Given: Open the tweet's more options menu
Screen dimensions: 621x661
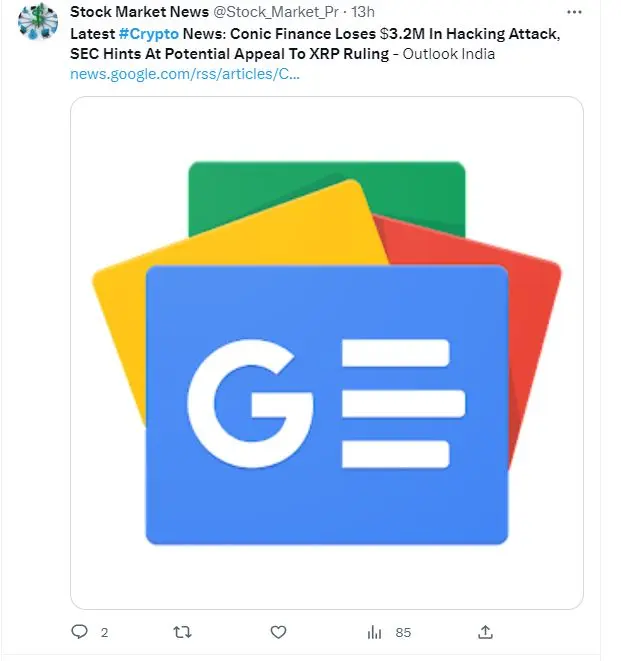Looking at the screenshot, I should coord(573,12).
